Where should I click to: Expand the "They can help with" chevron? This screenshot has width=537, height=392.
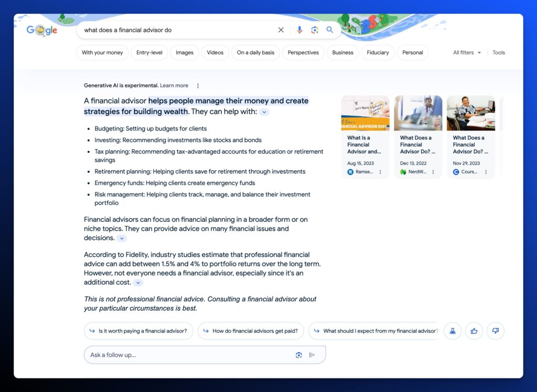(x=264, y=112)
